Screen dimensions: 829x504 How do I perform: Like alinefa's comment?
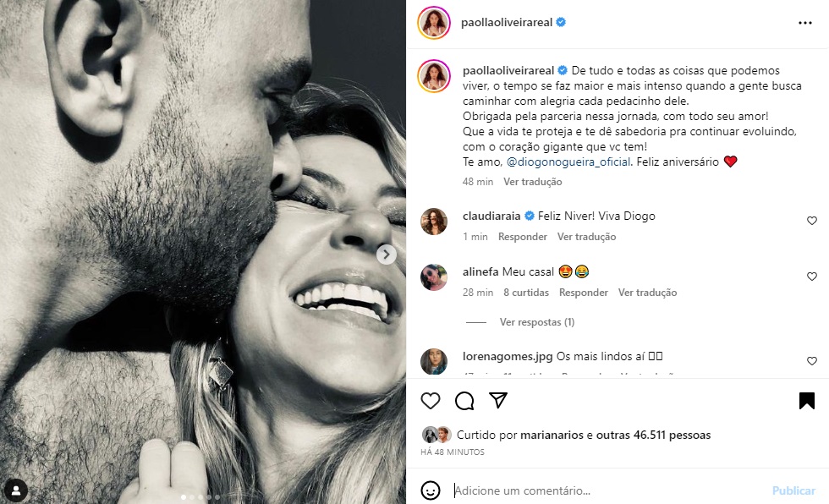point(812,277)
